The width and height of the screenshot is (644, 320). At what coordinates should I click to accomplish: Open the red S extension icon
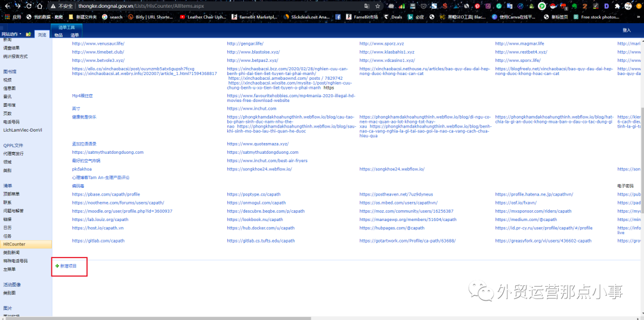(x=445, y=6)
